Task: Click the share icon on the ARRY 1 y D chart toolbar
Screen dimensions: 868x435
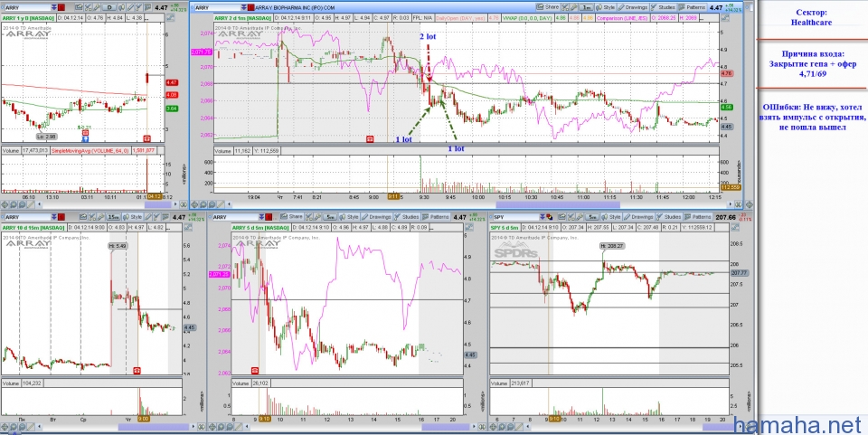Action: 80,7
